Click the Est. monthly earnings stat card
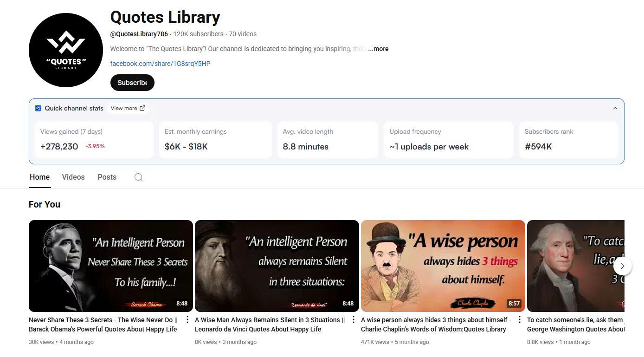The height and width of the screenshot is (357, 644). pyautogui.click(x=215, y=140)
